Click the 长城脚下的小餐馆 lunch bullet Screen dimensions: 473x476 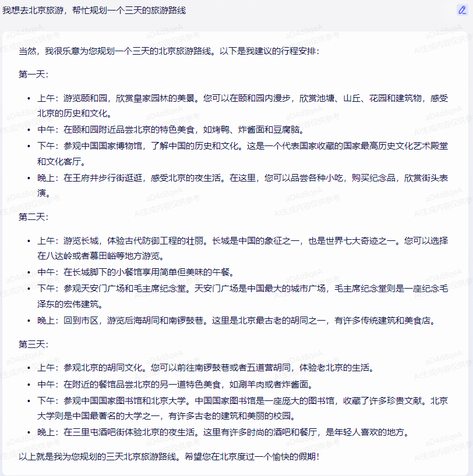tap(135, 272)
